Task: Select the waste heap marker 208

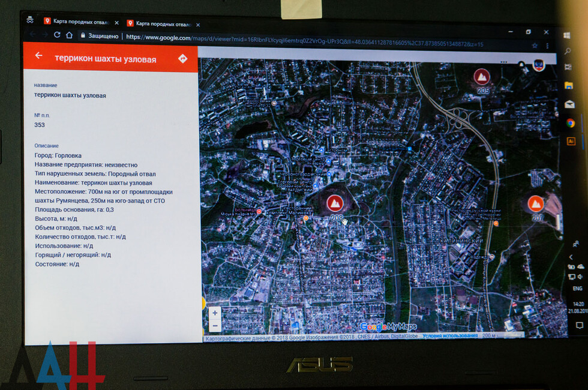Action: click(335, 203)
